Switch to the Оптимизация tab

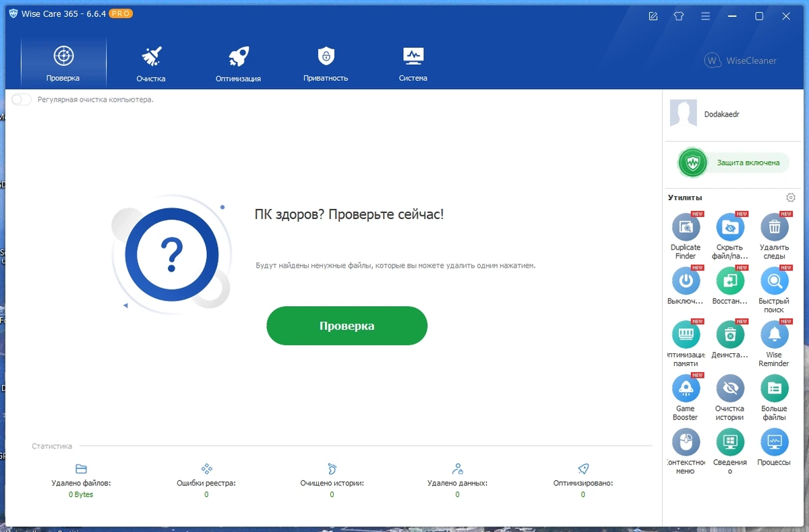pos(238,63)
